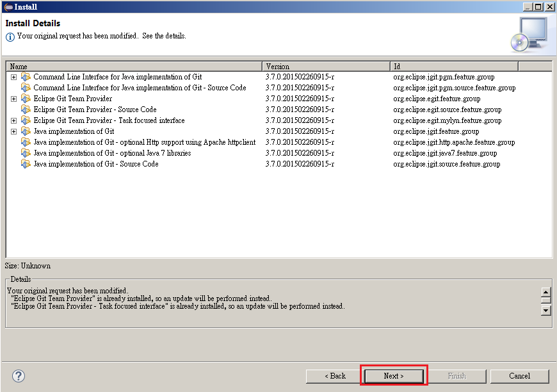
Task: Click the id 'org.eclipse.jgit.java7.feature.group'
Action: [445, 153]
